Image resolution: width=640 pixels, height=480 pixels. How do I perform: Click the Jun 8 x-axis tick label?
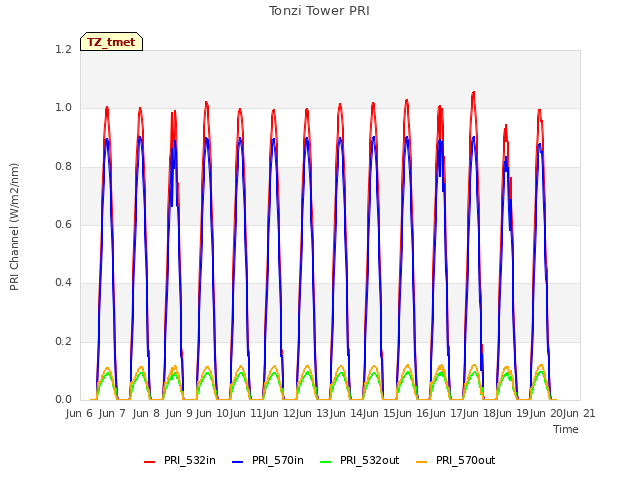pos(146,413)
